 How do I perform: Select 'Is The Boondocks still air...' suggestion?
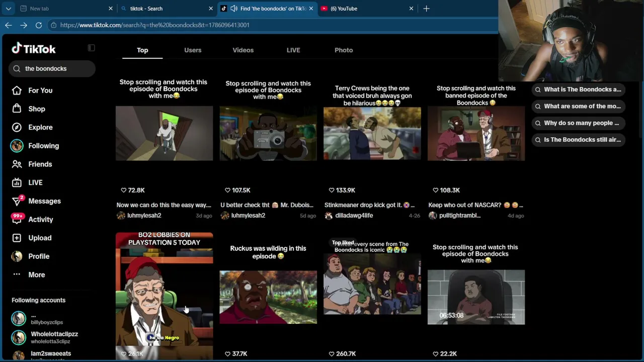click(x=578, y=140)
